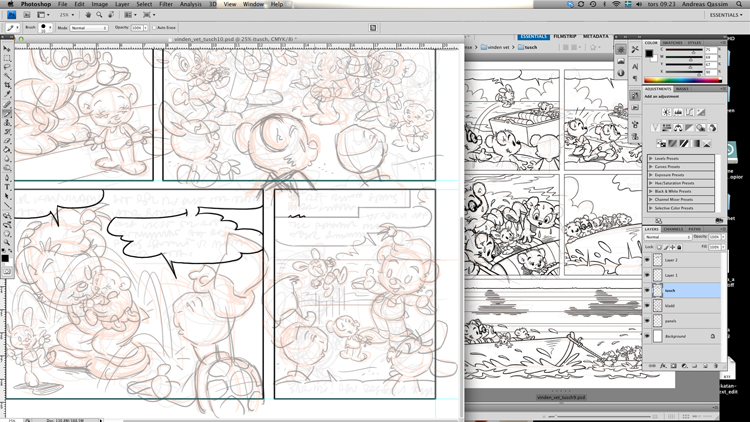
Task: Toggle lock transparent pixels in Layers panel
Action: pos(659,247)
